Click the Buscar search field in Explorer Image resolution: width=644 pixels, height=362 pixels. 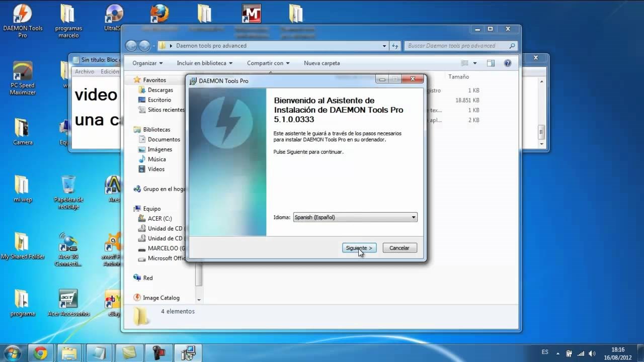coord(461,46)
